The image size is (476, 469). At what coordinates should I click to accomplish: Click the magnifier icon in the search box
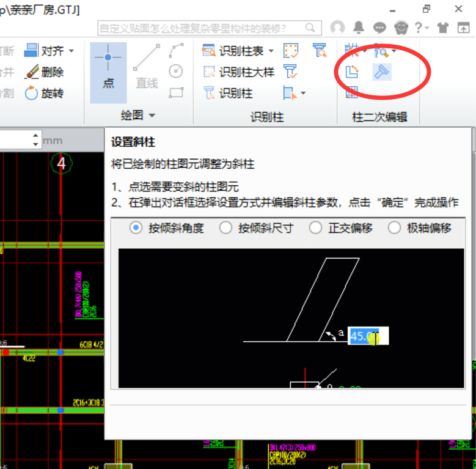point(310,28)
